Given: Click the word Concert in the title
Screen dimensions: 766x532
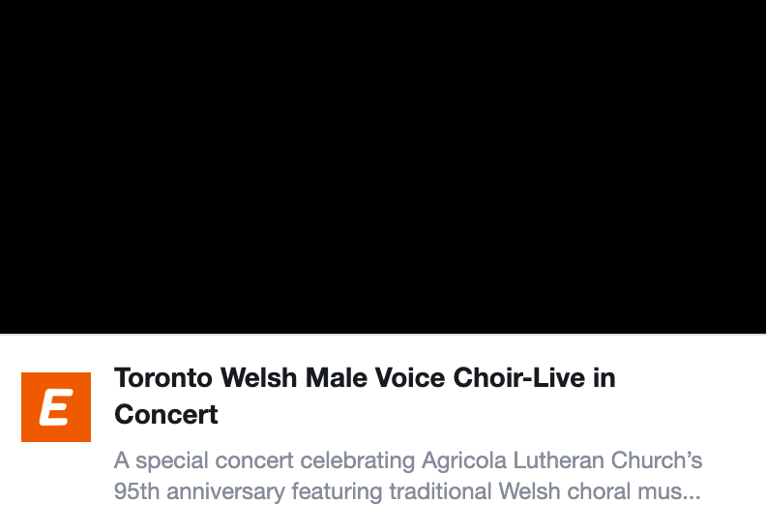Looking at the screenshot, I should [x=166, y=415].
